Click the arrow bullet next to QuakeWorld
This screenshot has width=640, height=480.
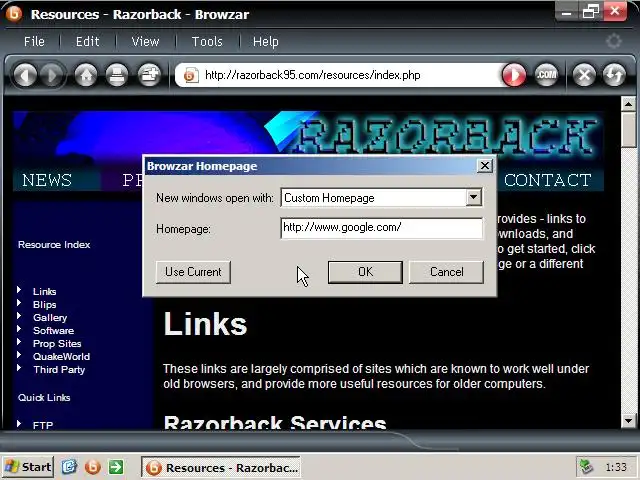coord(19,355)
